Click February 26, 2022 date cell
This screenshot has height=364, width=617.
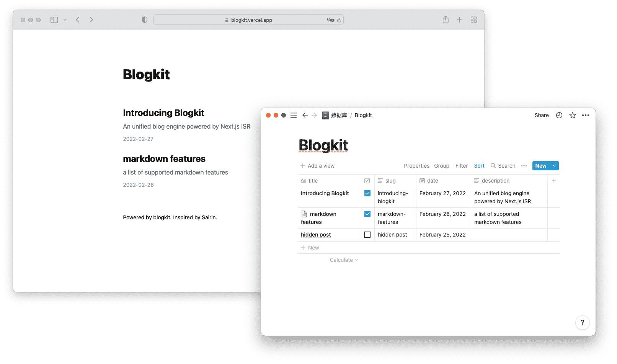pos(443,218)
